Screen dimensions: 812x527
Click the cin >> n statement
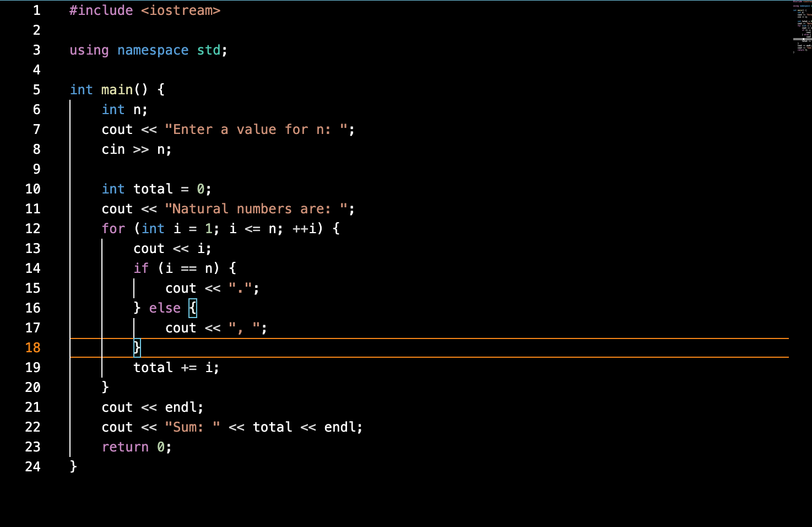pos(136,149)
